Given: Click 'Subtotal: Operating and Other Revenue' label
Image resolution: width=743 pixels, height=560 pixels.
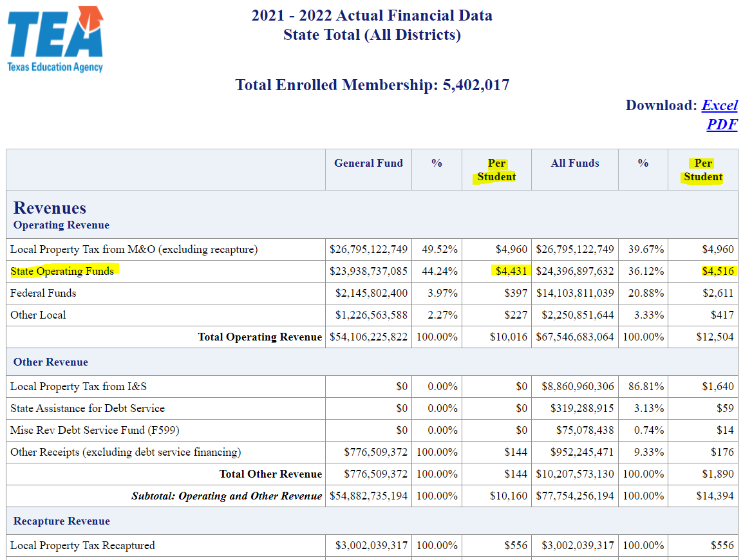Looking at the screenshot, I should [227, 496].
